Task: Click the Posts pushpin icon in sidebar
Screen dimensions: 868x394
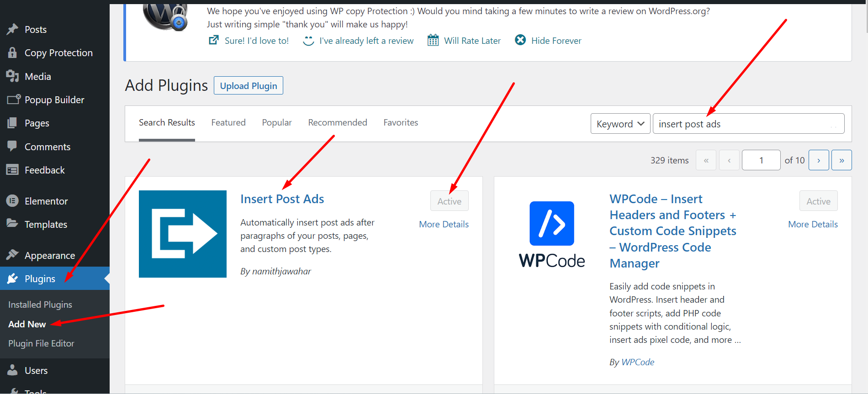Action: point(12,29)
